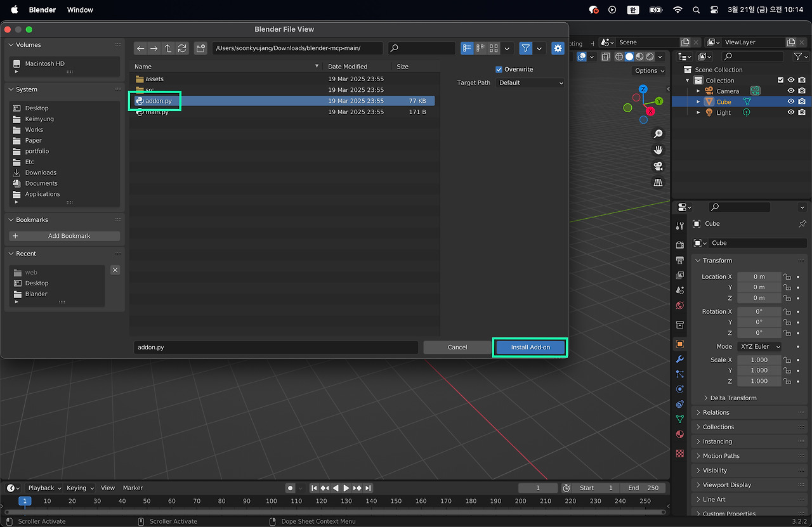Image resolution: width=812 pixels, height=527 pixels.
Task: Clear the recent folders list
Action: pyautogui.click(x=115, y=270)
